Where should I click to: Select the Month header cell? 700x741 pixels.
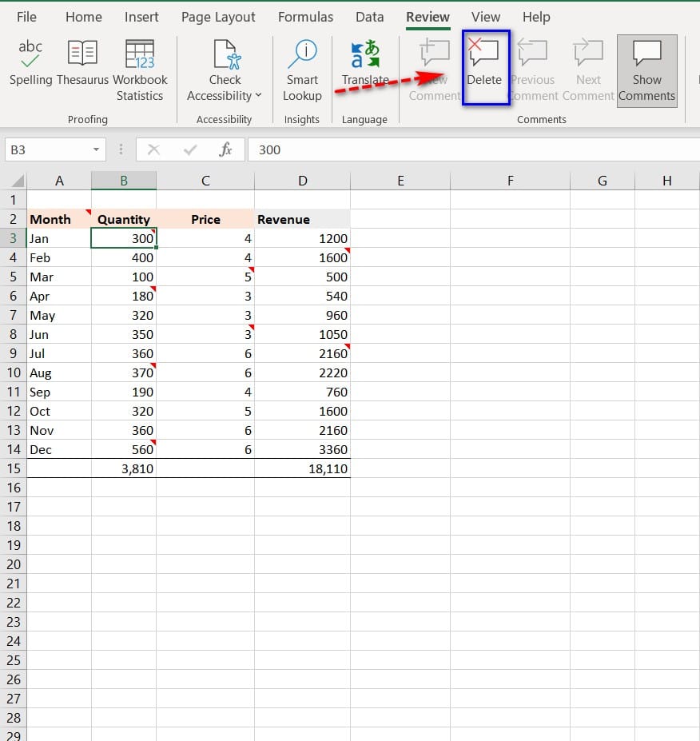click(x=59, y=219)
